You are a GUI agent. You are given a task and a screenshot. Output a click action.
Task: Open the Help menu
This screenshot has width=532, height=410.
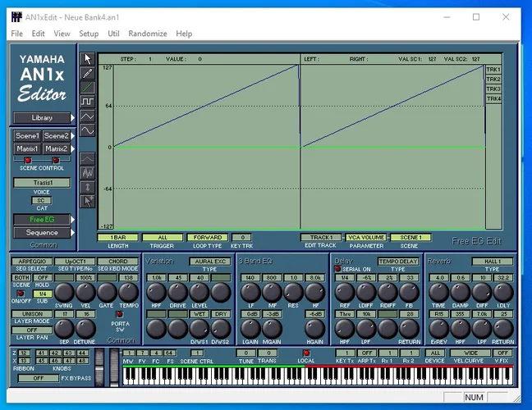click(x=184, y=34)
